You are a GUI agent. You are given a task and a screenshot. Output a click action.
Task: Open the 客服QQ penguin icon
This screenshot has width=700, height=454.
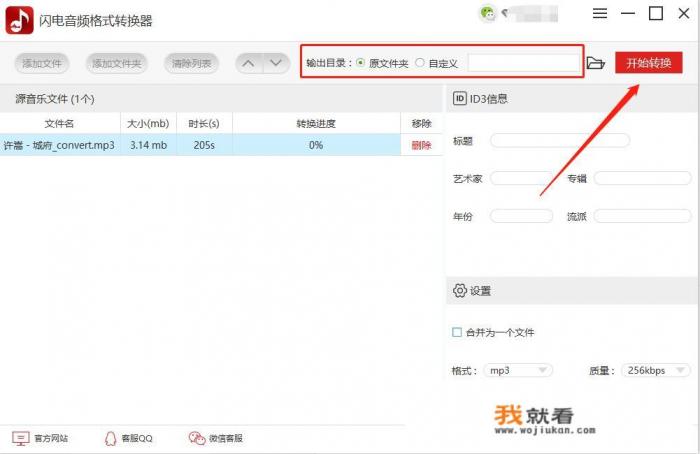(x=110, y=438)
